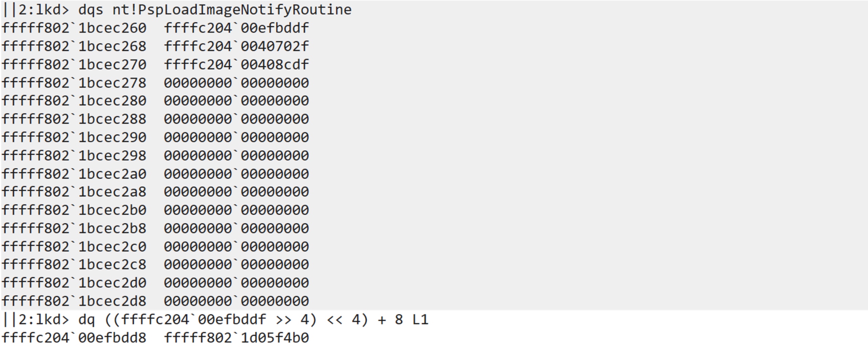
Task: Click address fffff802`1bcec2c8
Action: point(74,264)
